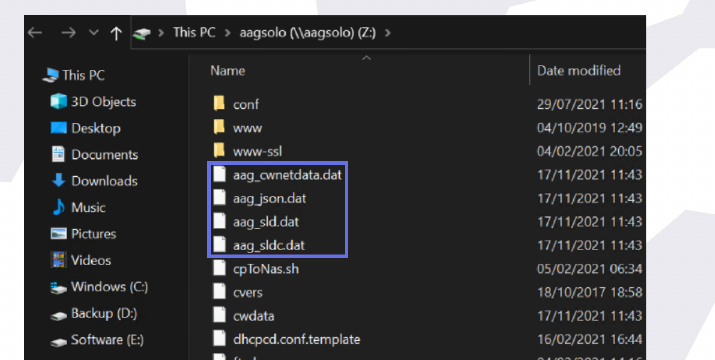Select file dhcpcd.conf.template
Viewport: 715px width, 360px height.
coord(296,339)
